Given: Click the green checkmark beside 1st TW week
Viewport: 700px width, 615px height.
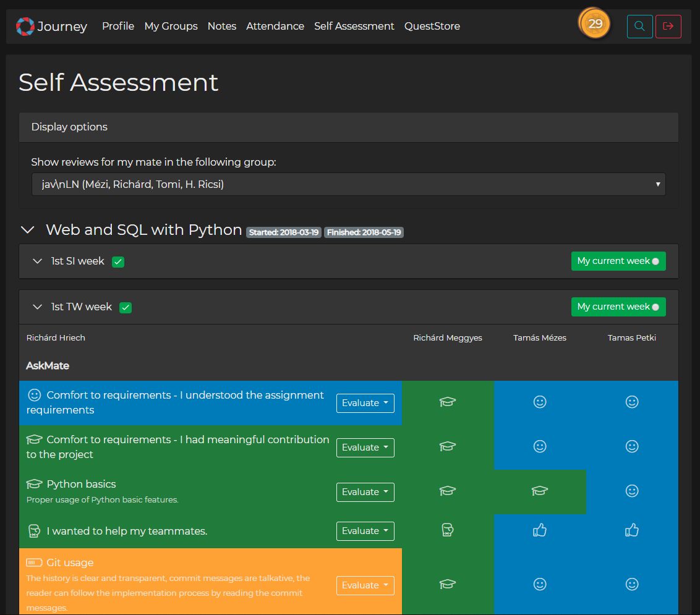Looking at the screenshot, I should click(125, 307).
